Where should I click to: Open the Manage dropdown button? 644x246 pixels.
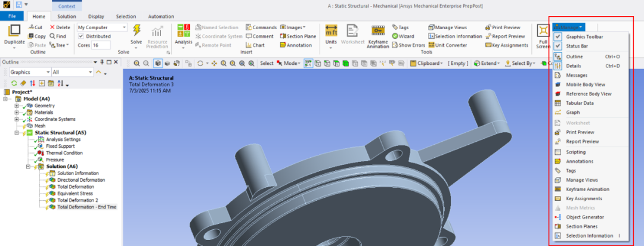pyautogui.click(x=569, y=27)
